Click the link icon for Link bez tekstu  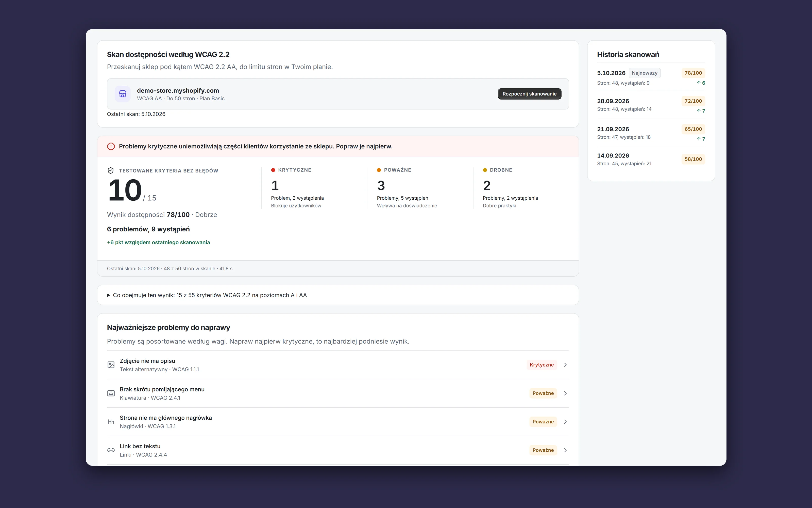(x=111, y=450)
